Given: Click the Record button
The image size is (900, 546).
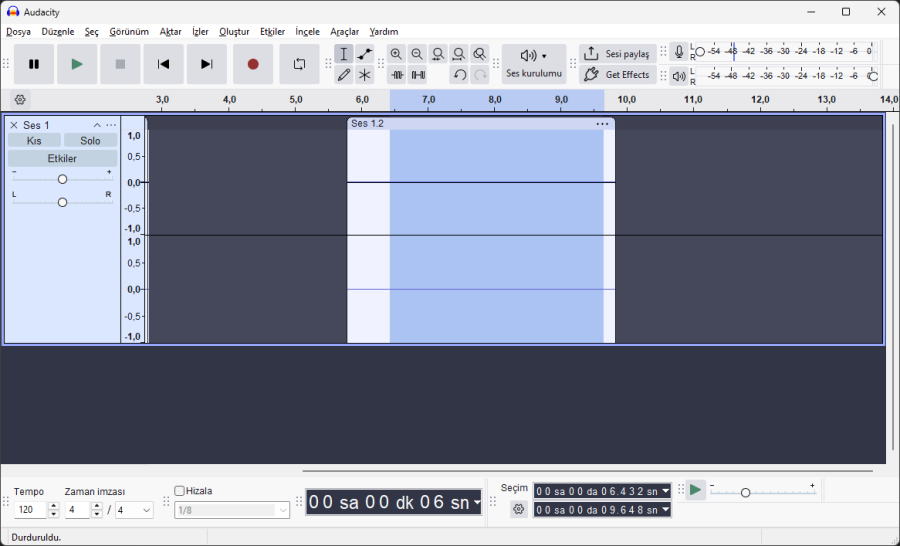Looking at the screenshot, I should pyautogui.click(x=253, y=64).
